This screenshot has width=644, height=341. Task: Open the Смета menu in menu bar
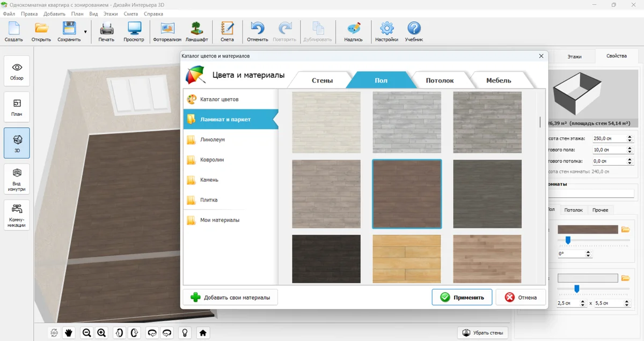(130, 14)
